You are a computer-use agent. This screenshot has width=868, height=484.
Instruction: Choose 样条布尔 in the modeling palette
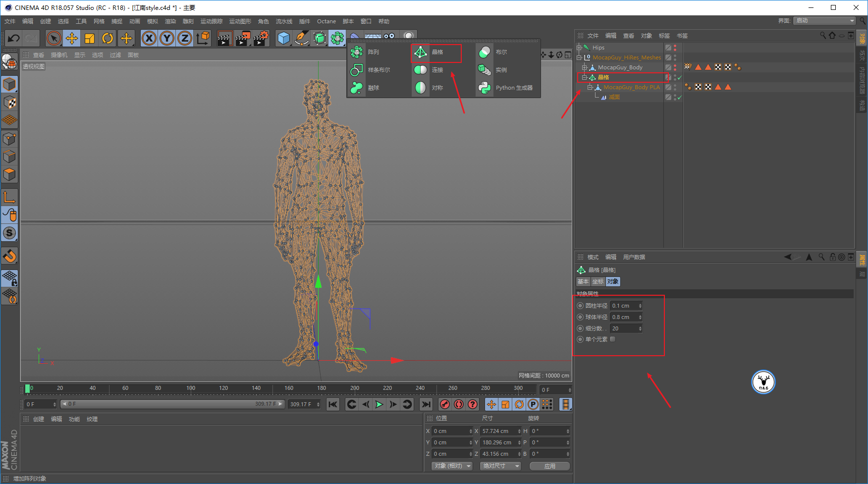click(370, 70)
